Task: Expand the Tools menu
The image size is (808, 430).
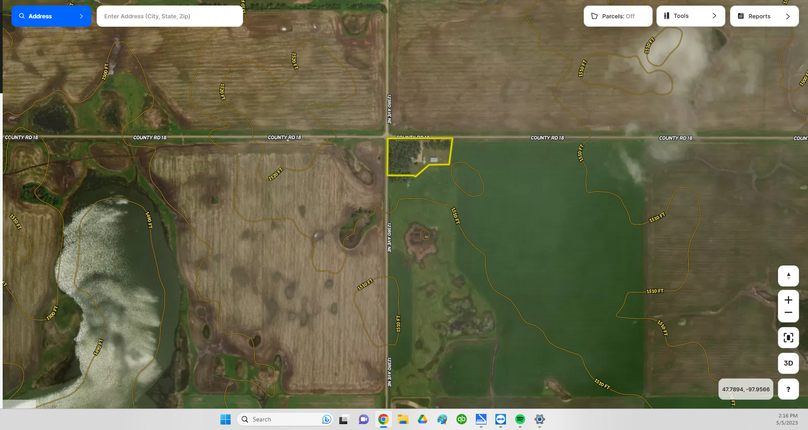Action: (691, 16)
